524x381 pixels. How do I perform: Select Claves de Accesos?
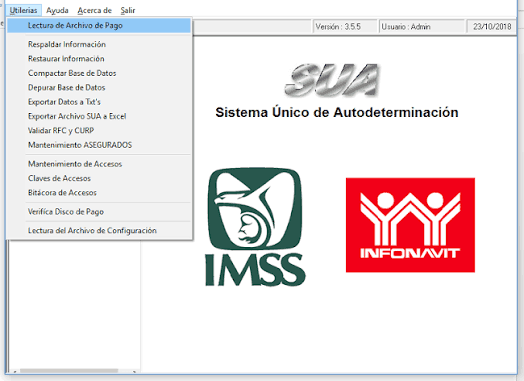coord(99,178)
